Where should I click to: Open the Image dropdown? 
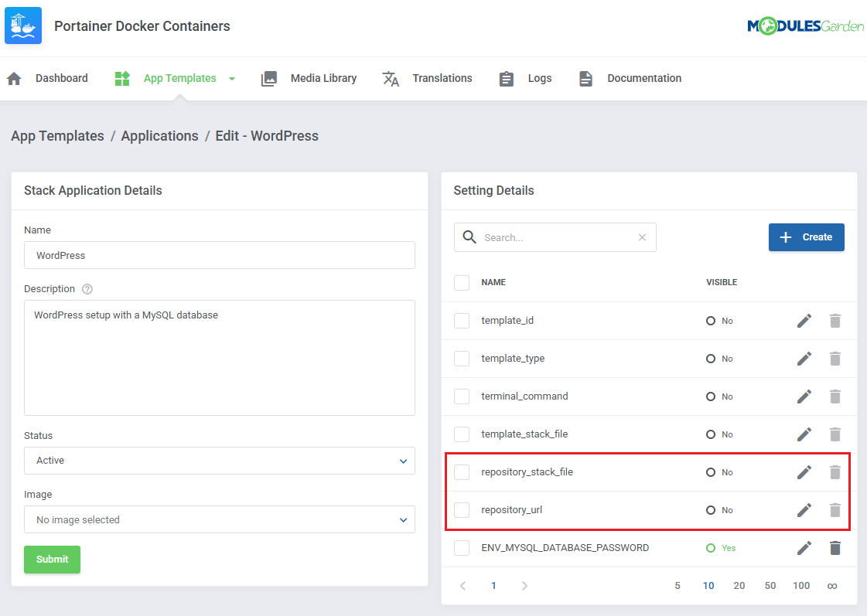tap(220, 520)
